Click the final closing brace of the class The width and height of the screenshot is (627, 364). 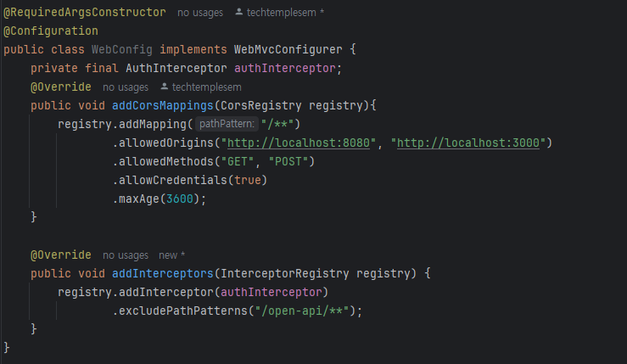click(x=7, y=347)
